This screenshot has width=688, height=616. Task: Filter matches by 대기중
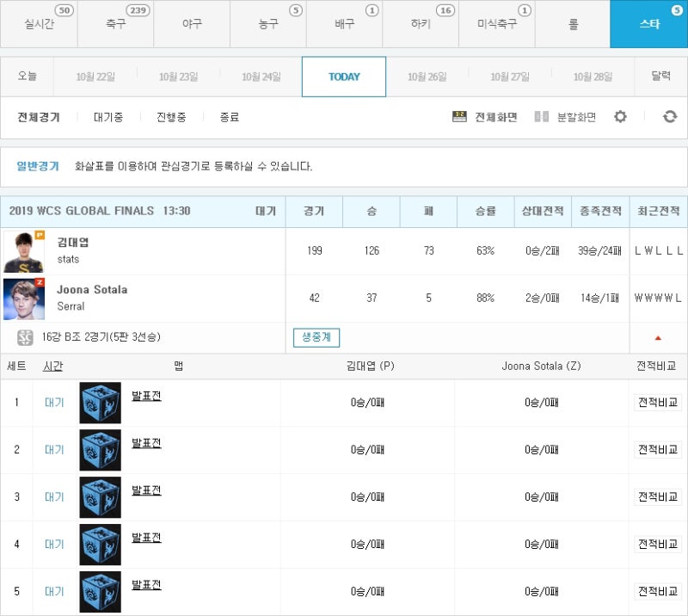click(x=108, y=117)
